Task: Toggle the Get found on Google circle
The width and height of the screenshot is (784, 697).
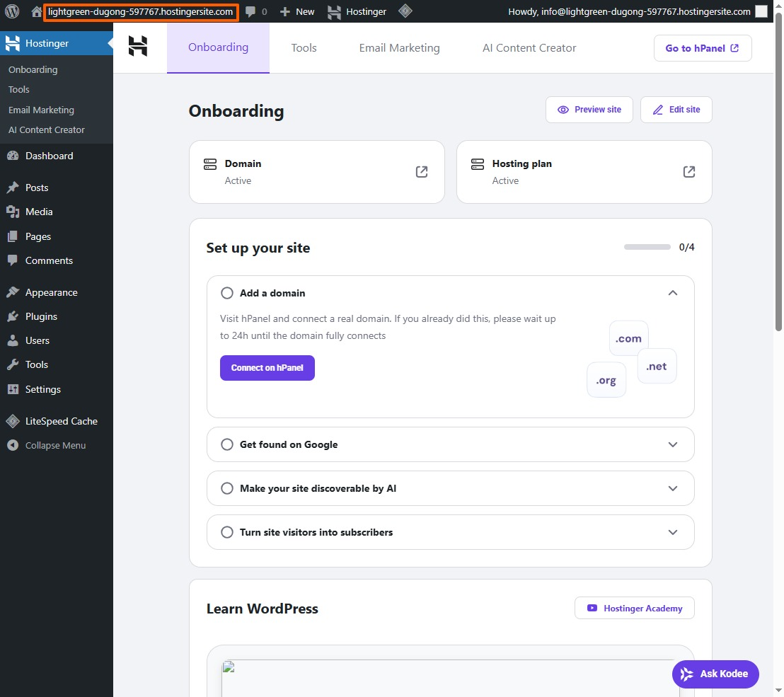Action: [x=227, y=444]
